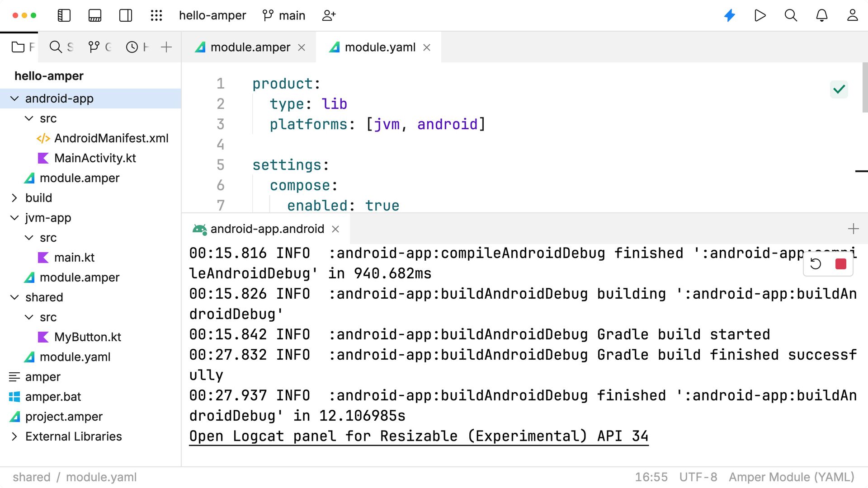Image resolution: width=868 pixels, height=488 pixels.
Task: Invite collaborators with add-person icon
Action: [x=329, y=15]
